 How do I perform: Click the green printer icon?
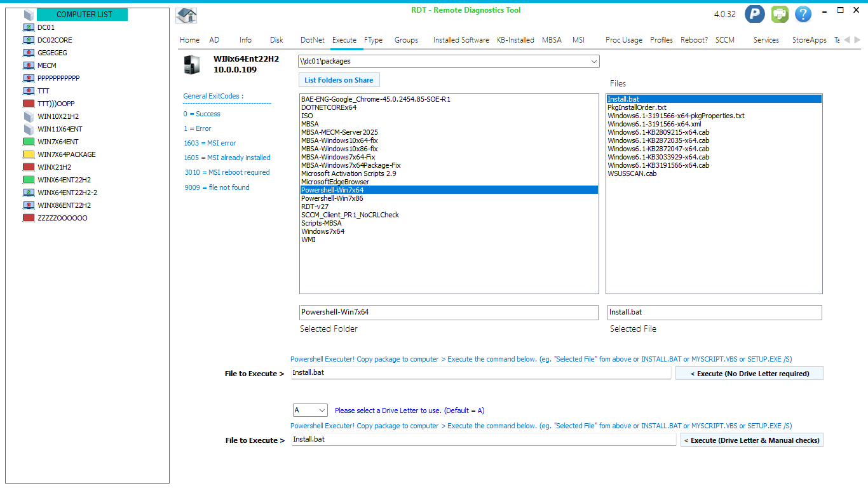[x=780, y=14]
